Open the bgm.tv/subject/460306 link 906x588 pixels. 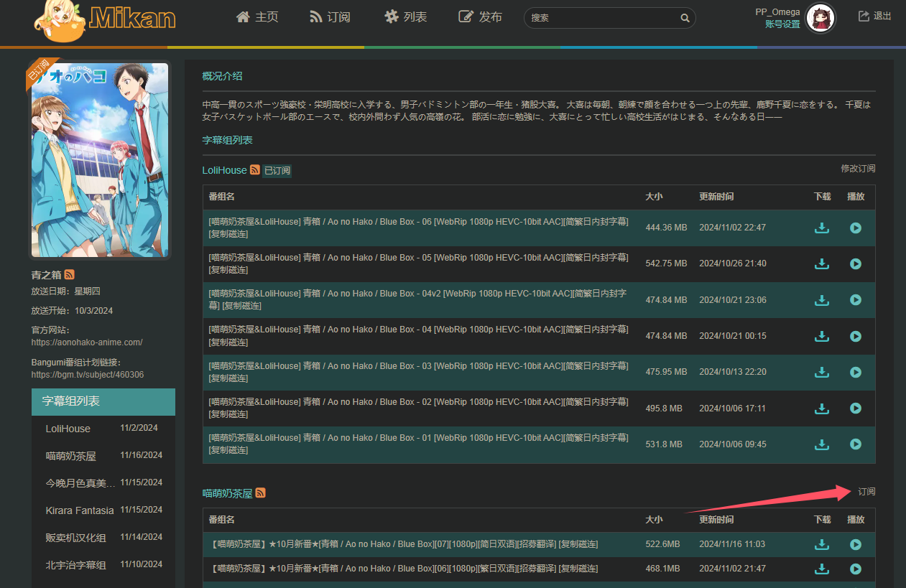coord(88,375)
